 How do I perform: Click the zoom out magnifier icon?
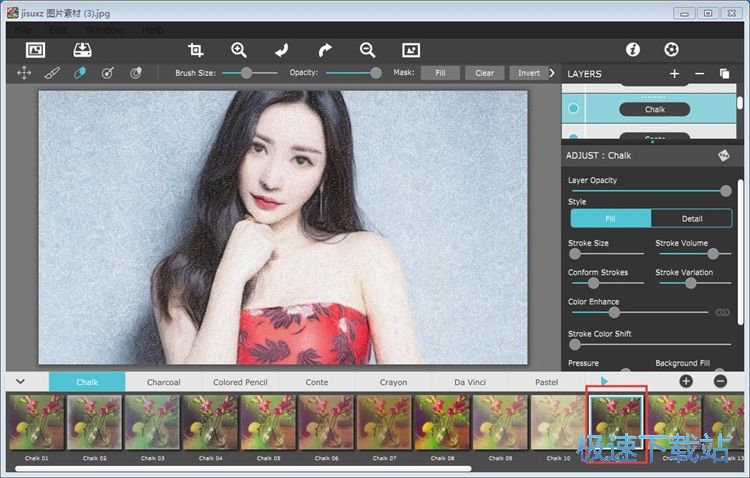(367, 49)
